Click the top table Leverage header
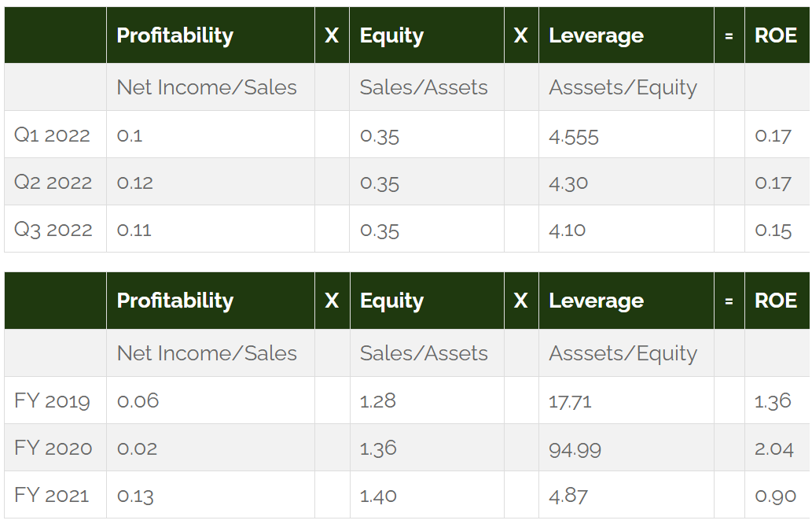Image resolution: width=812 pixels, height=524 pixels. (596, 35)
